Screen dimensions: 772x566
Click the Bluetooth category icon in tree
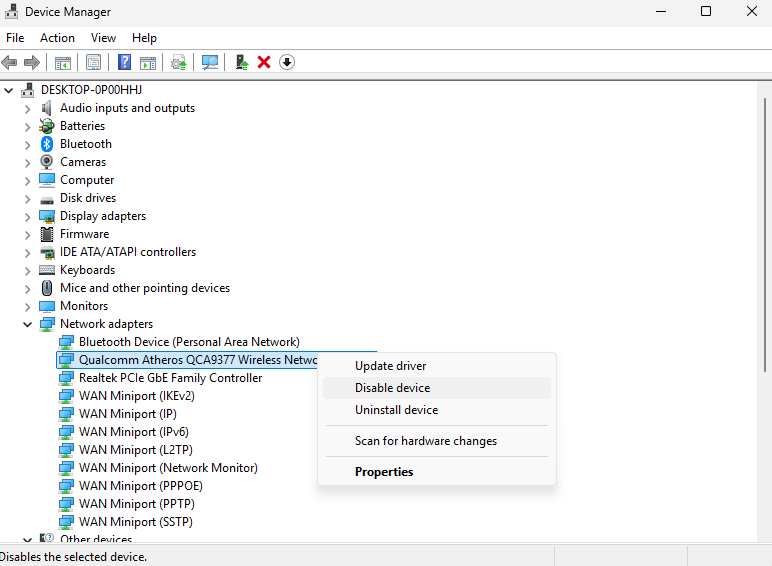click(x=47, y=144)
